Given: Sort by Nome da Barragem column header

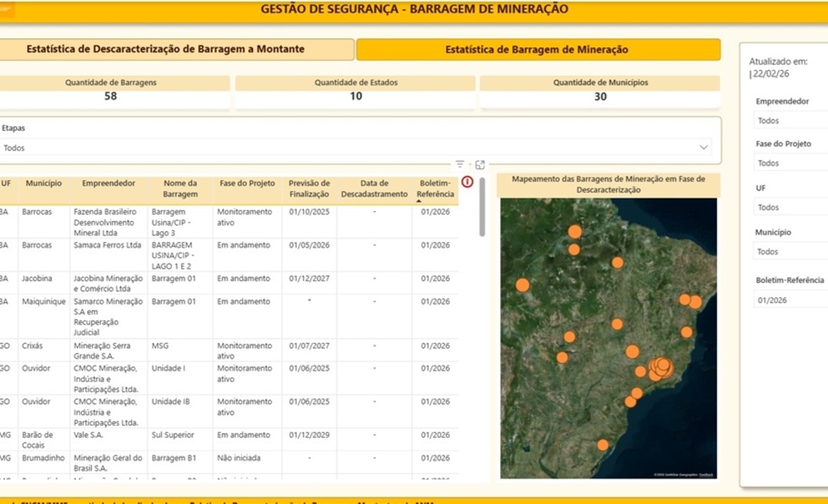Looking at the screenshot, I should pos(180,188).
